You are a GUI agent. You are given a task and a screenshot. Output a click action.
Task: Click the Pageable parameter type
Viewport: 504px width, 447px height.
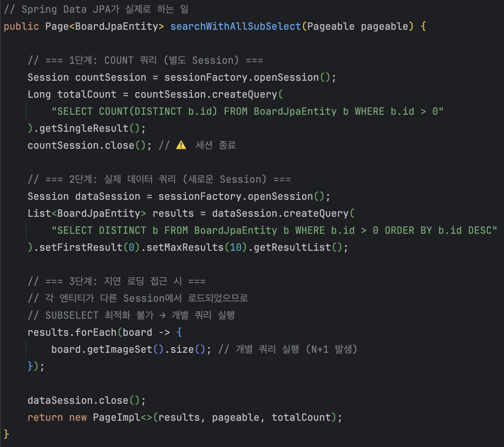point(330,27)
